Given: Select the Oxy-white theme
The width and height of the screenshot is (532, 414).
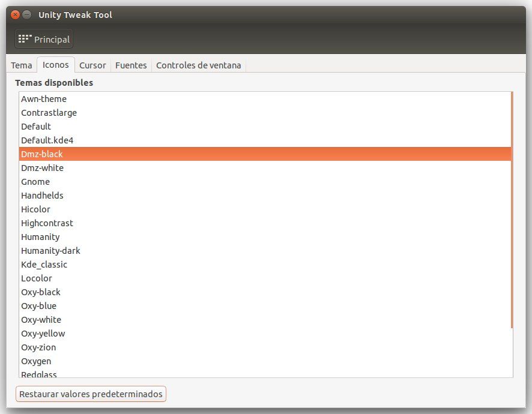Looking at the screenshot, I should pos(265,320).
